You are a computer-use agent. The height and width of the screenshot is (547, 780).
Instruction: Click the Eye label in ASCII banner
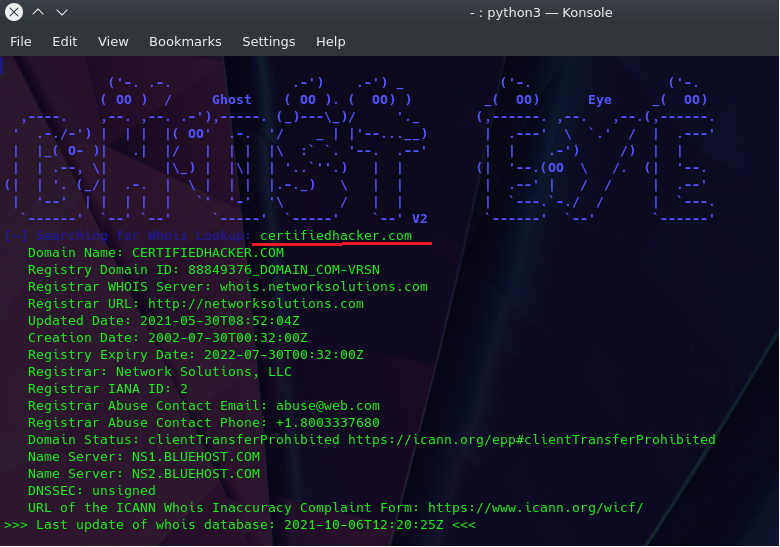pyautogui.click(x=600, y=100)
